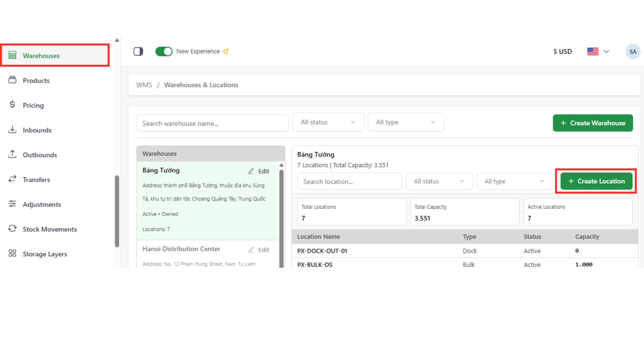Click the Create Warehouse button
Screen dimensions: 644x362
tap(593, 123)
